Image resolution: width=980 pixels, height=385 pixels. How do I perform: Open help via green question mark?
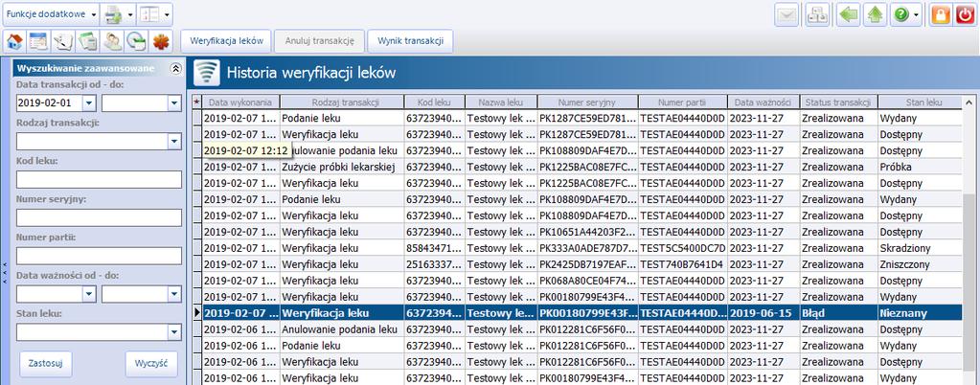(900, 15)
